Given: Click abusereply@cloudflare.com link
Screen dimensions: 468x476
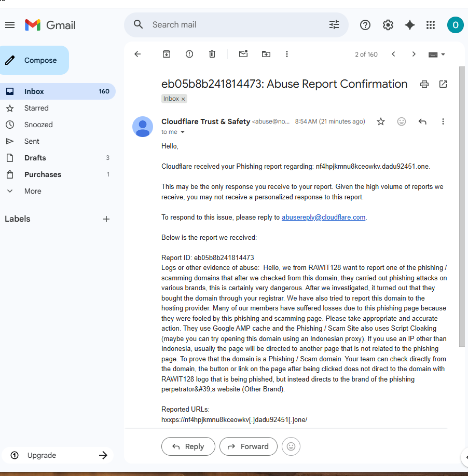Looking at the screenshot, I should [324, 217].
